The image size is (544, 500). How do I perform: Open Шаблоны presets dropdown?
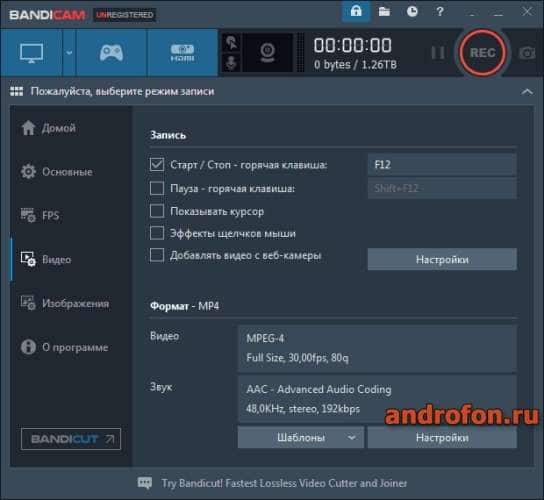pyautogui.click(x=301, y=438)
